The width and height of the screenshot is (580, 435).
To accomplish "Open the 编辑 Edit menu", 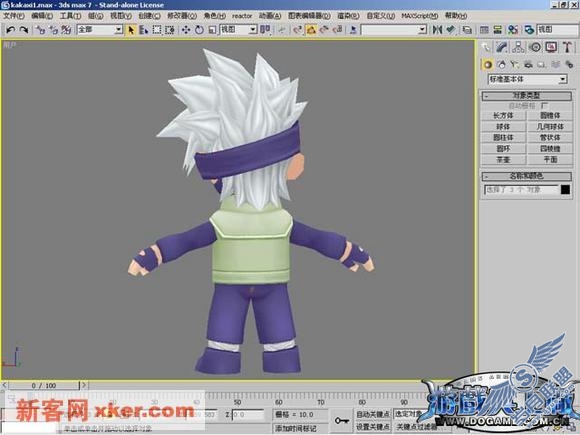I will click(x=42, y=16).
